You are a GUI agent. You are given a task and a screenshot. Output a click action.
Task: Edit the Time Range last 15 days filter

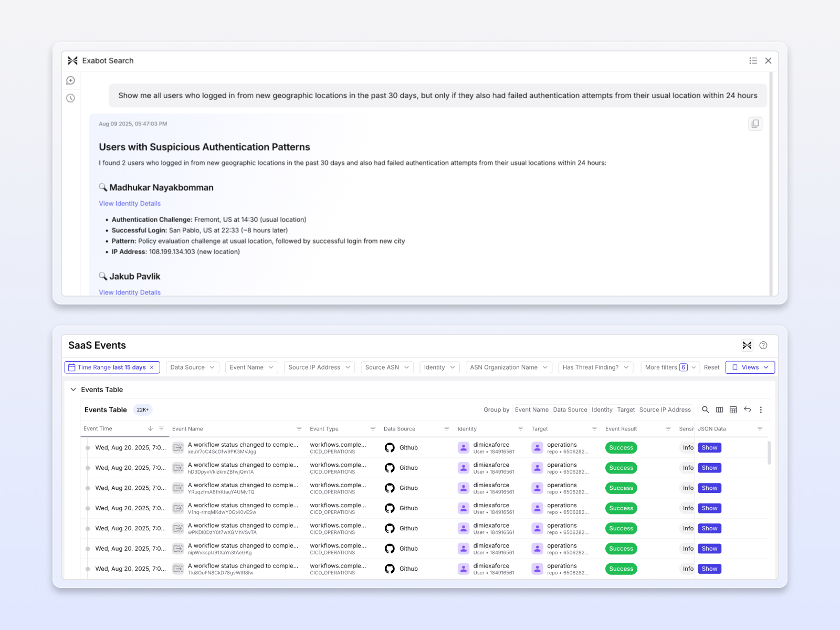coord(111,367)
